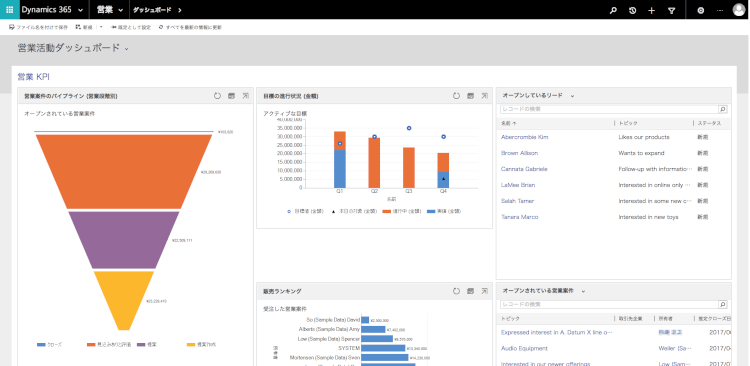This screenshot has height=366, width=750.
Task: Open オープンしているリード view selector
Action: click(x=572, y=96)
